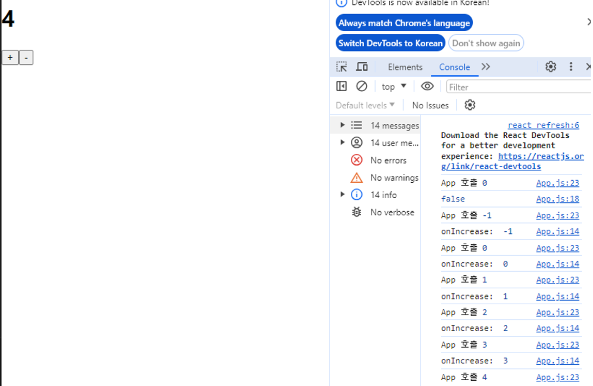Select the No warnings triangle icon
This screenshot has width=593, height=386.
pyautogui.click(x=356, y=178)
